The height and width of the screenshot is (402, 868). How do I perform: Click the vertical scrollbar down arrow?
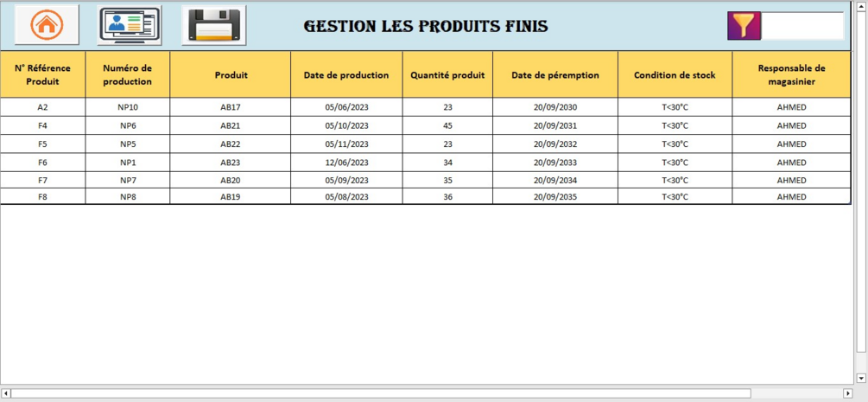(861, 378)
